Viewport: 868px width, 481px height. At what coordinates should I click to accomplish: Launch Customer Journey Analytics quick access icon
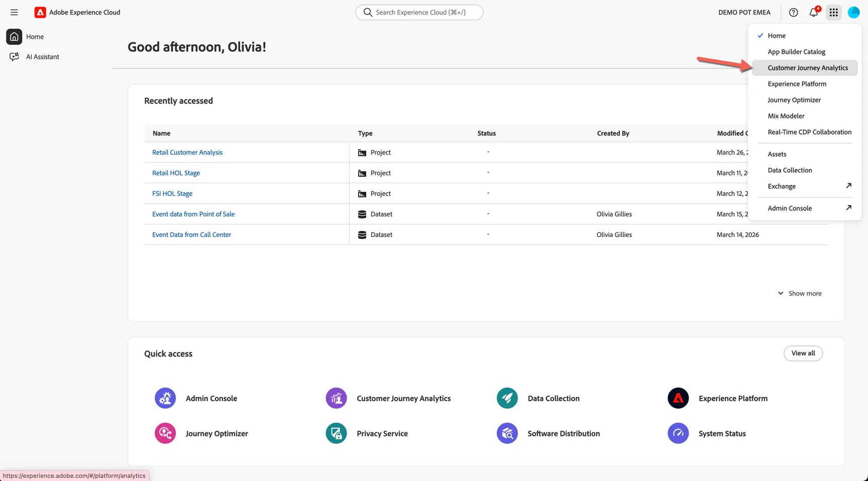[x=336, y=398]
